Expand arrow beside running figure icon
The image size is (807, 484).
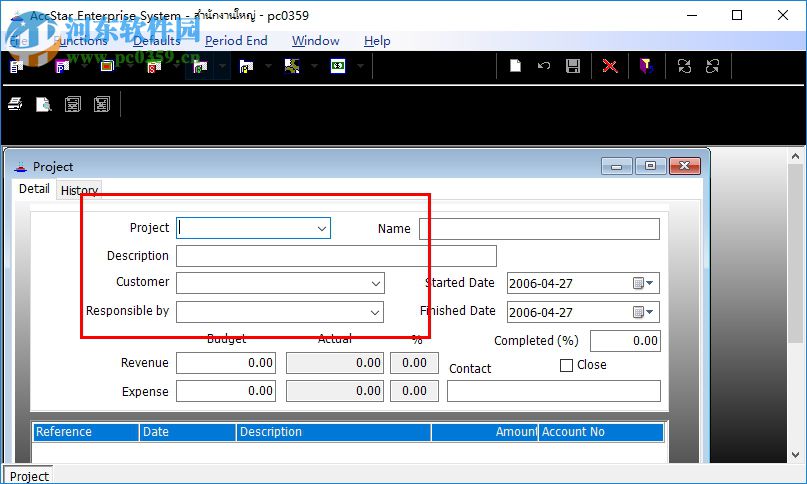coord(314,66)
